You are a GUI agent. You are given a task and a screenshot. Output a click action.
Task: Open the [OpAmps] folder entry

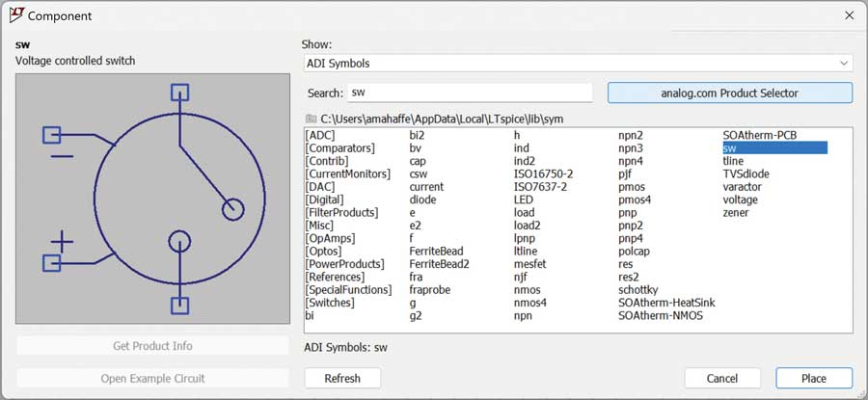coord(332,238)
